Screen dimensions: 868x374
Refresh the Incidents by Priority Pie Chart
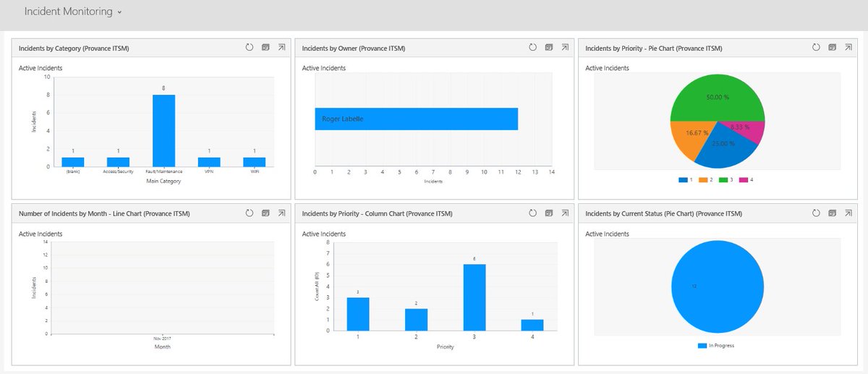[816, 48]
